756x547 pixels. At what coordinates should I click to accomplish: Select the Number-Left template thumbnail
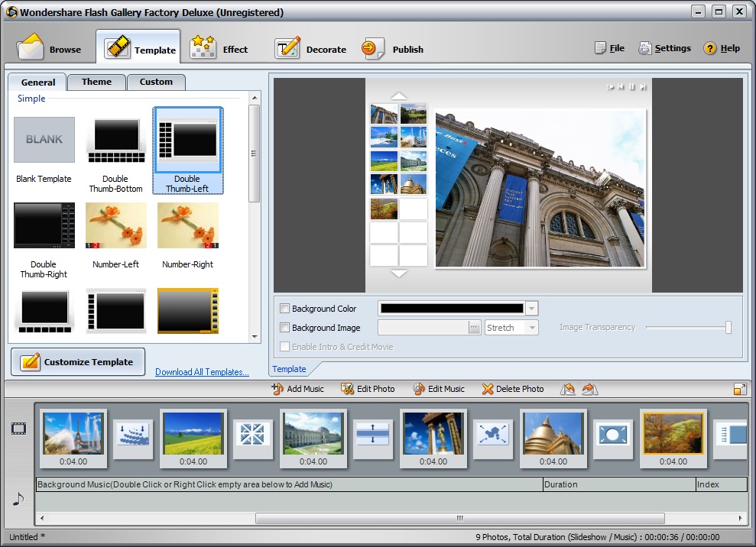click(115, 225)
